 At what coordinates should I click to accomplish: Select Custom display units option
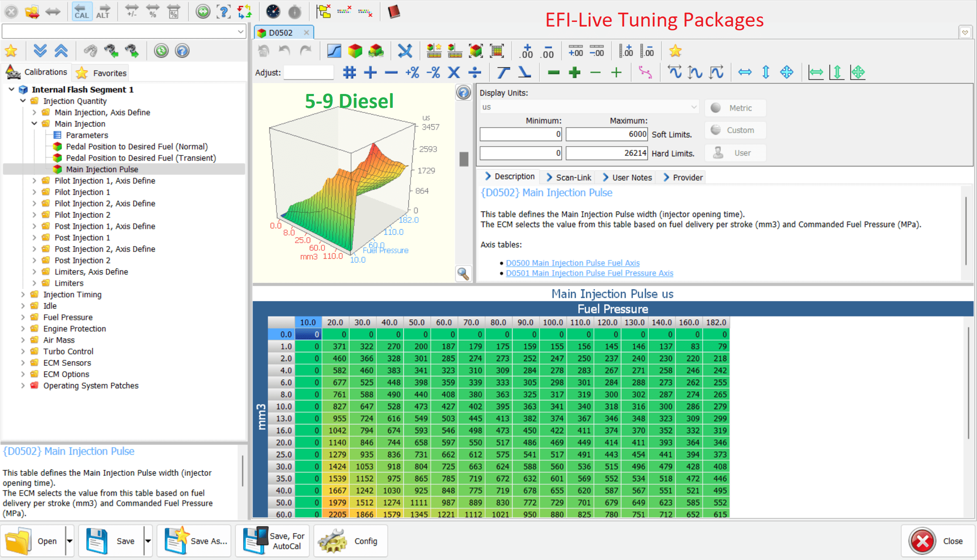pos(735,130)
